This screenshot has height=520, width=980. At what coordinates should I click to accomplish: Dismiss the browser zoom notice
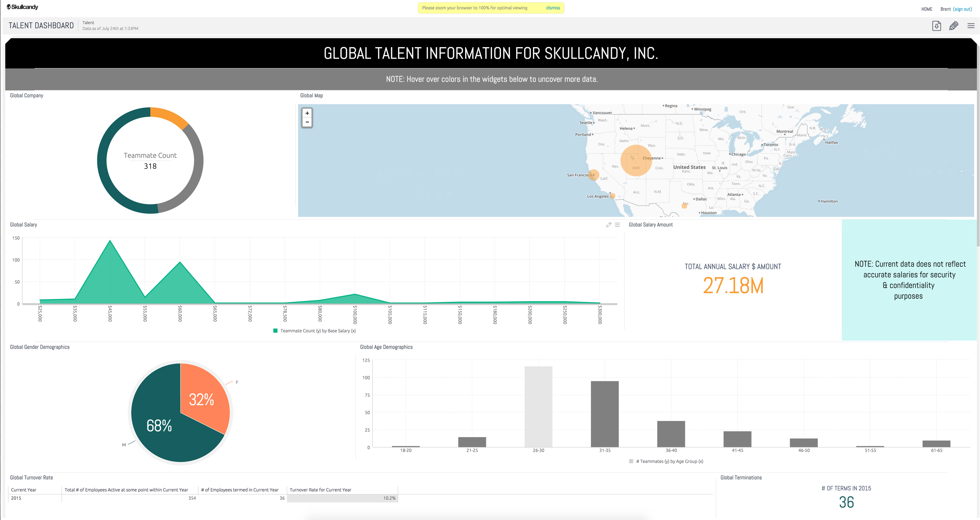[552, 8]
